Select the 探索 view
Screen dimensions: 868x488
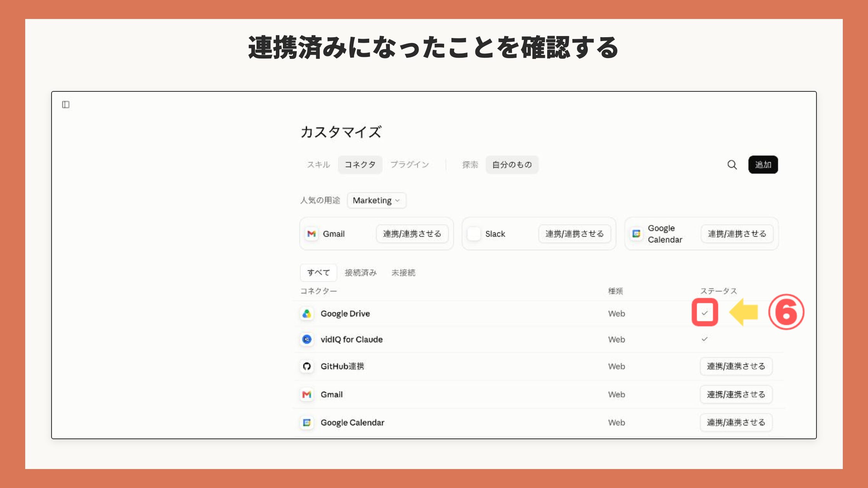tap(470, 165)
